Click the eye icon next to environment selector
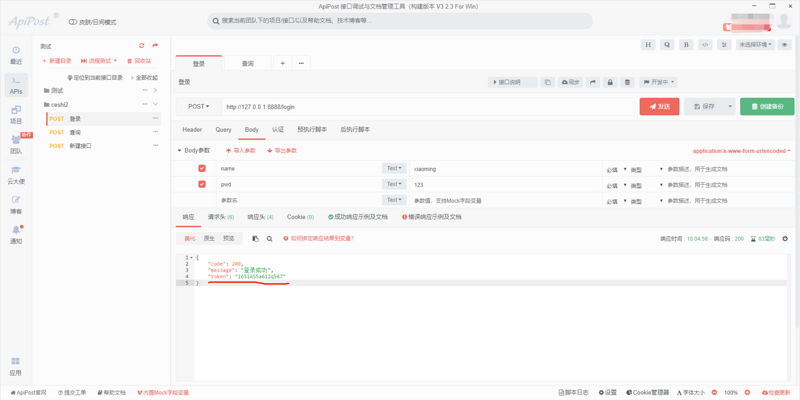Image resolution: width=800 pixels, height=400 pixels. [x=785, y=45]
